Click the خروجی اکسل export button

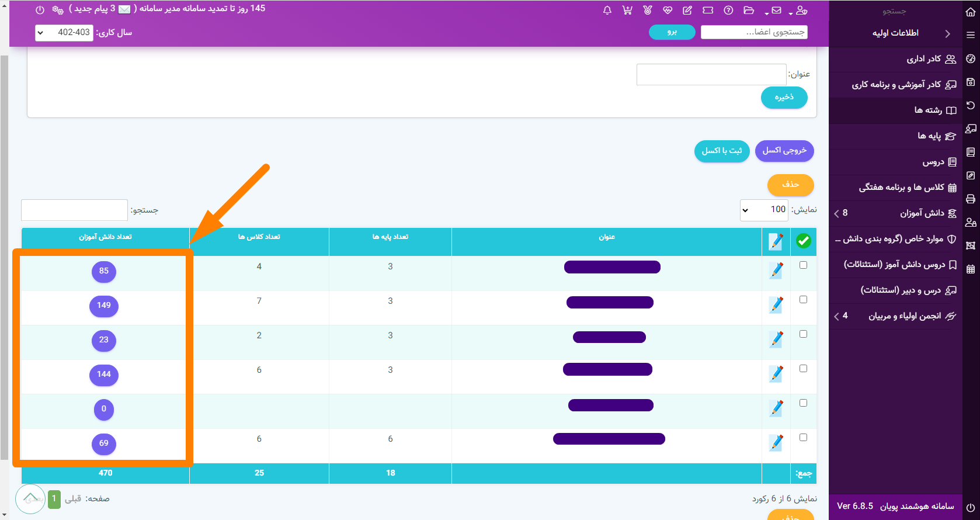click(784, 151)
